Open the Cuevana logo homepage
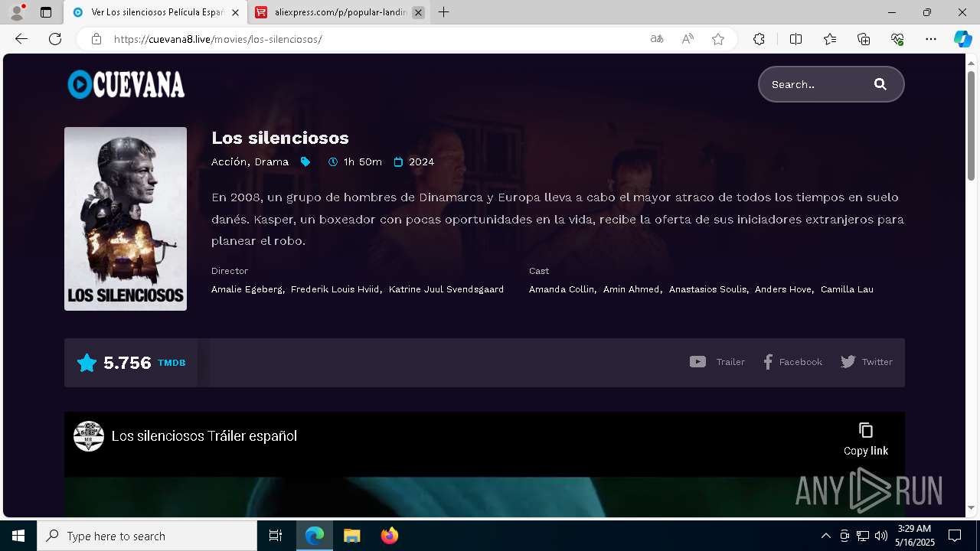The image size is (980, 551). pos(126,84)
